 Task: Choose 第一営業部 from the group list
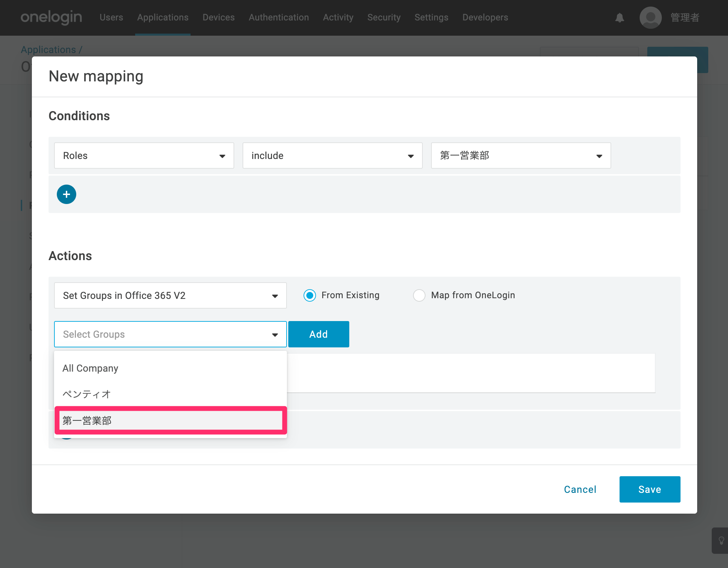click(x=170, y=420)
